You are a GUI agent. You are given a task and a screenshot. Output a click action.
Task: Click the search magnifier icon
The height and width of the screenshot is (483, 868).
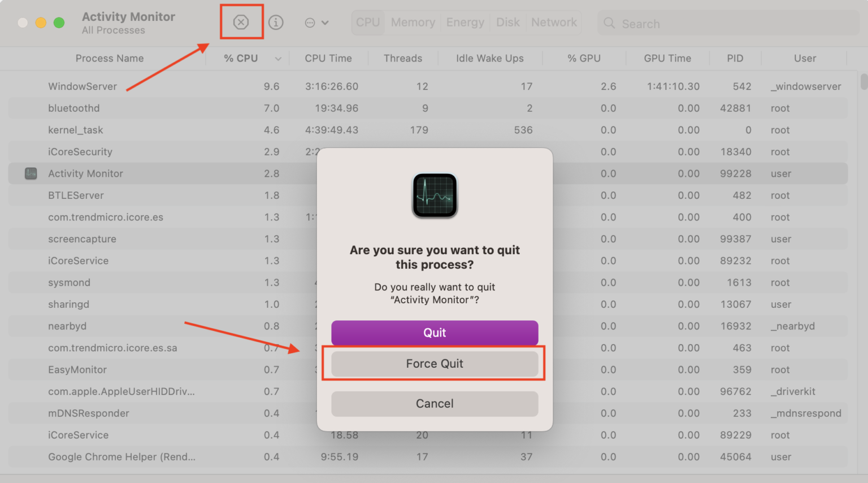[609, 23]
